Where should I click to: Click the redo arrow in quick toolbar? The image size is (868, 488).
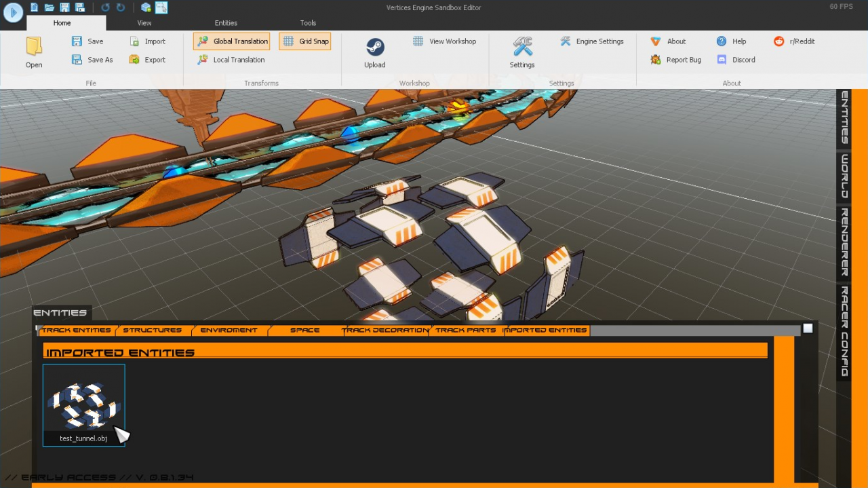(121, 7)
